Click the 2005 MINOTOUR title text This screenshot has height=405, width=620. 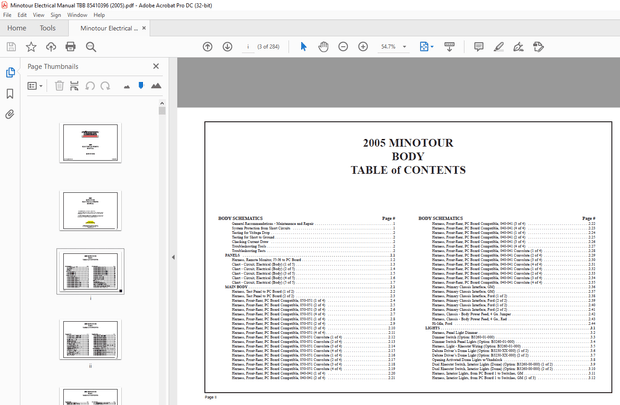408,143
